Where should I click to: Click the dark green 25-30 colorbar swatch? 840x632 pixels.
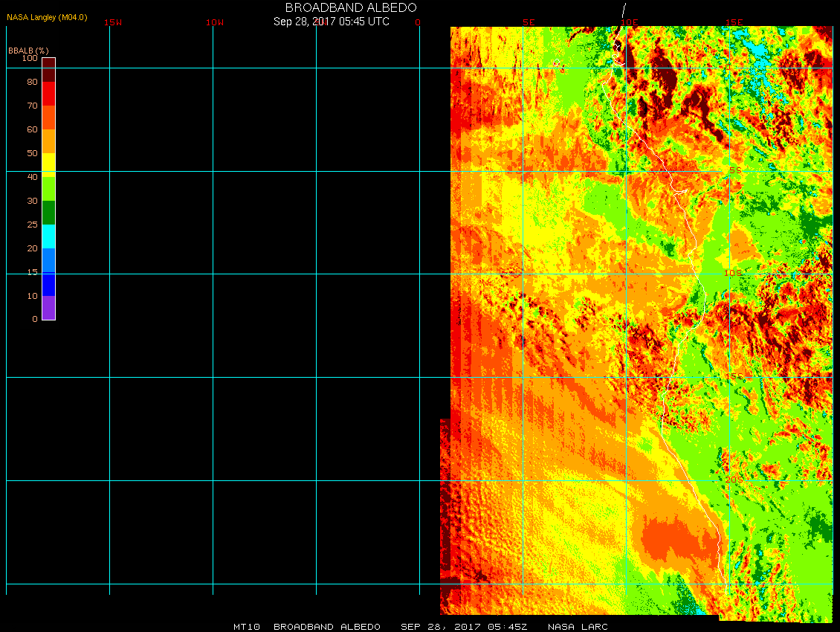tap(49, 213)
